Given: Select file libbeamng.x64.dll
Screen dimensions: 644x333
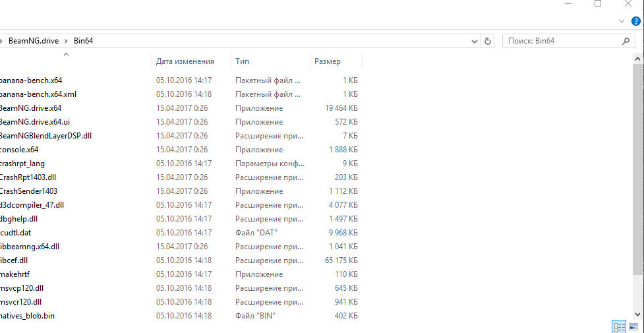Looking at the screenshot, I should [30, 247].
